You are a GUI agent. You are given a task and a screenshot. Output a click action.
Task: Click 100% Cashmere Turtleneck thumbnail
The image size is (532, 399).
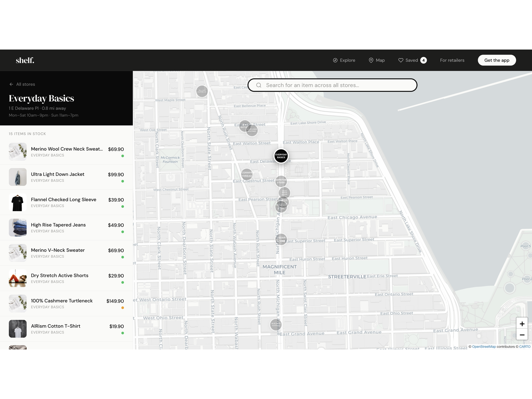pos(18,303)
